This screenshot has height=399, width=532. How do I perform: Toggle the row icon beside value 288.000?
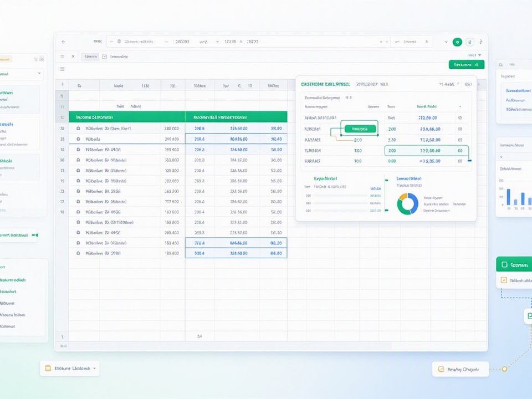[78, 129]
